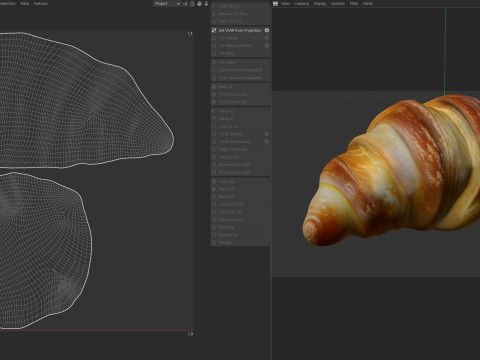480x360 pixels.
Task: Click the Cycle UV CW tool
Action: tap(240, 212)
